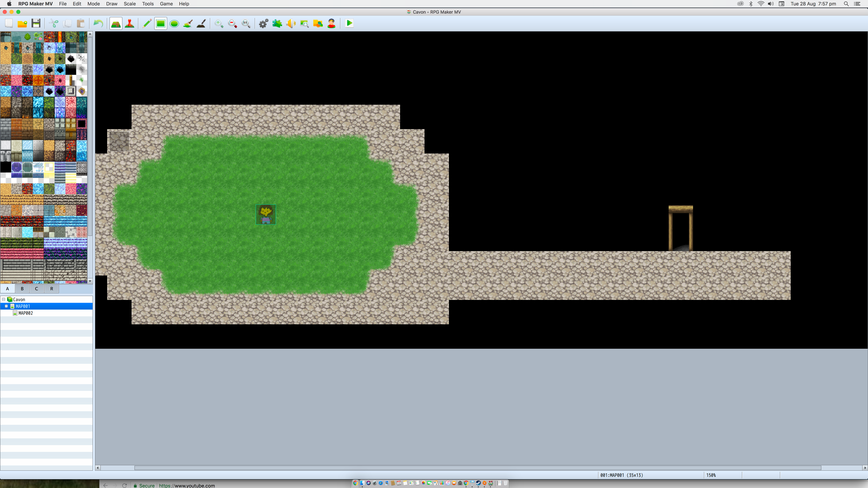Click the 001:MAP001 (35x13) status text
Screen dimensions: 868x488
(621, 475)
